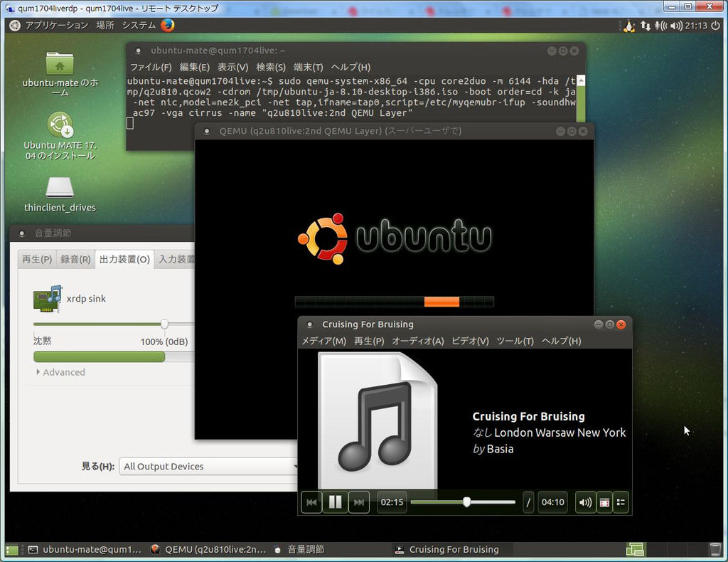Open the 表示(V) menu in terminal
728x562 pixels.
point(233,68)
